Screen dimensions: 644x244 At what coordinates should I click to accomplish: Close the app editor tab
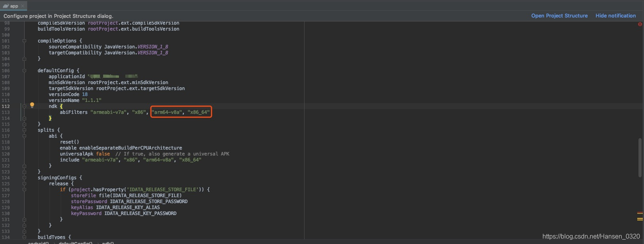23,6
